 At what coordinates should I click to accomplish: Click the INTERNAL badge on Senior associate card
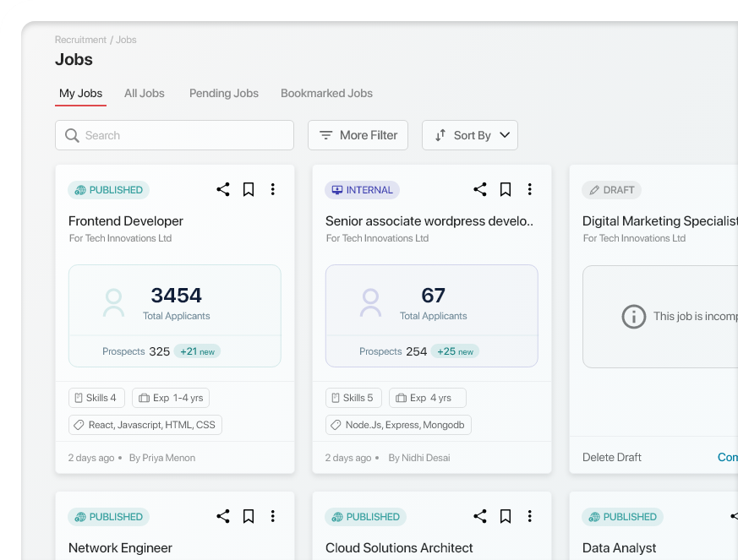[x=362, y=190]
